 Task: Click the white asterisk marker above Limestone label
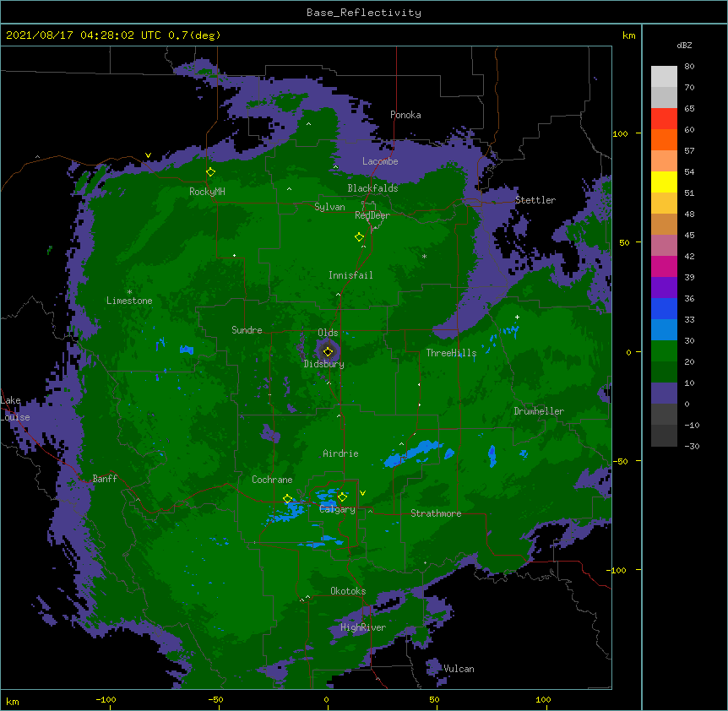[129, 292]
